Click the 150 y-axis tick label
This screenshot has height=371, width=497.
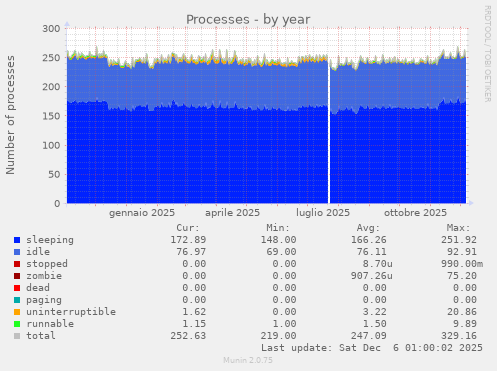[x=51, y=116]
